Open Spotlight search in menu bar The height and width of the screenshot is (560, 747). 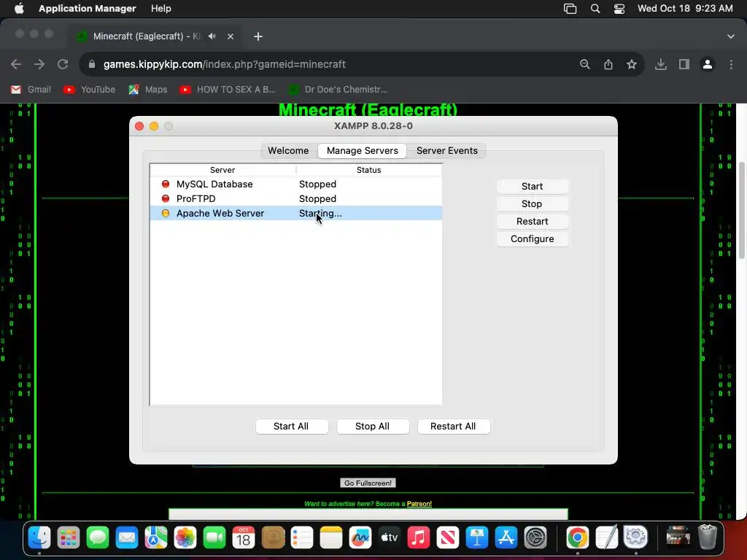[x=595, y=9]
